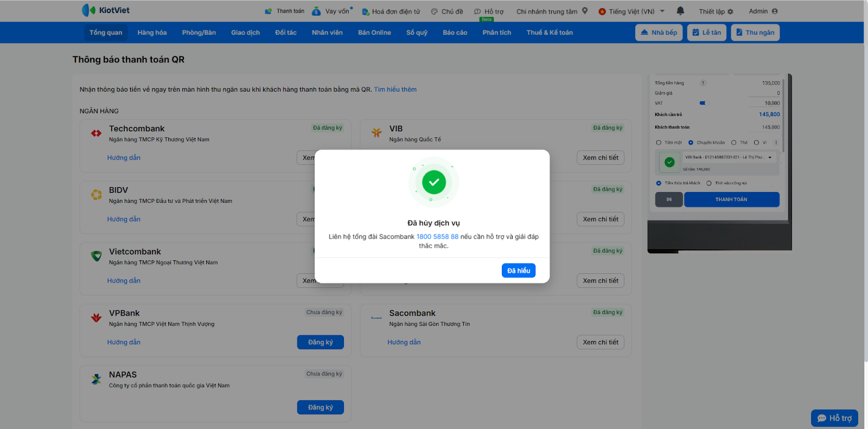868x429 pixels.
Task: Open the Chủ đề theme palette
Action: tap(447, 11)
